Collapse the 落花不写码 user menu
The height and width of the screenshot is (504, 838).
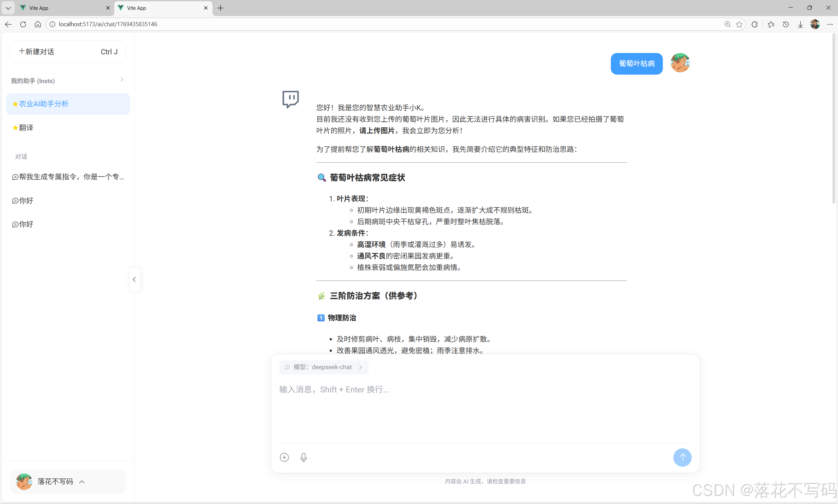pos(82,482)
